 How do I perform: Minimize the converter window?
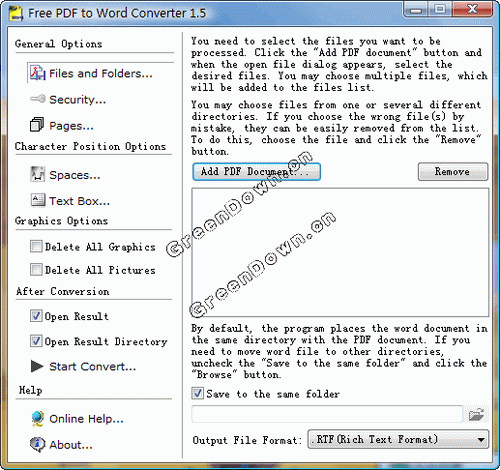(x=416, y=10)
